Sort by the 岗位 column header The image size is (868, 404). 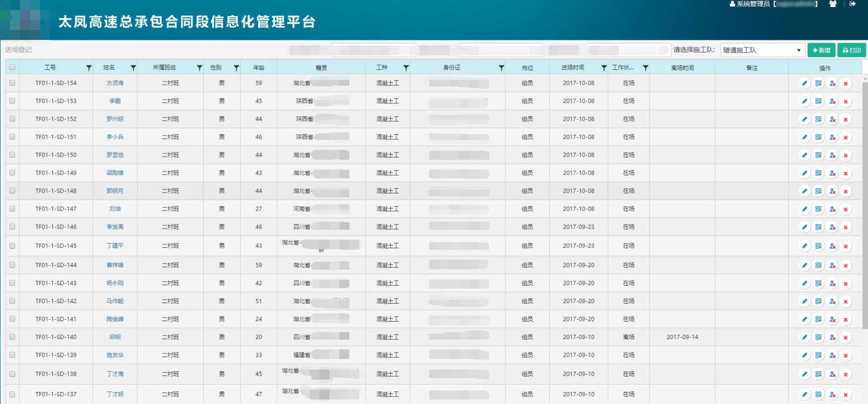[528, 68]
